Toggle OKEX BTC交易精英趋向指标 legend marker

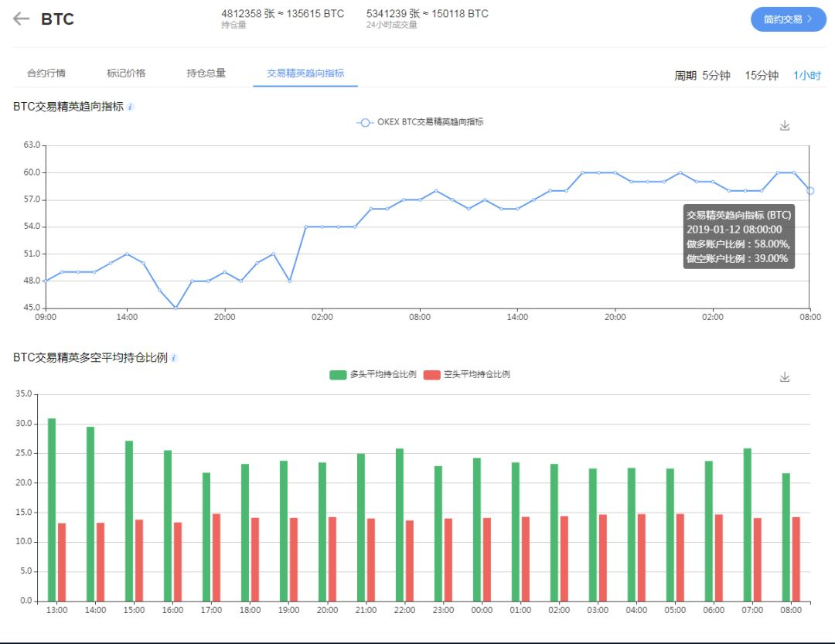point(366,123)
